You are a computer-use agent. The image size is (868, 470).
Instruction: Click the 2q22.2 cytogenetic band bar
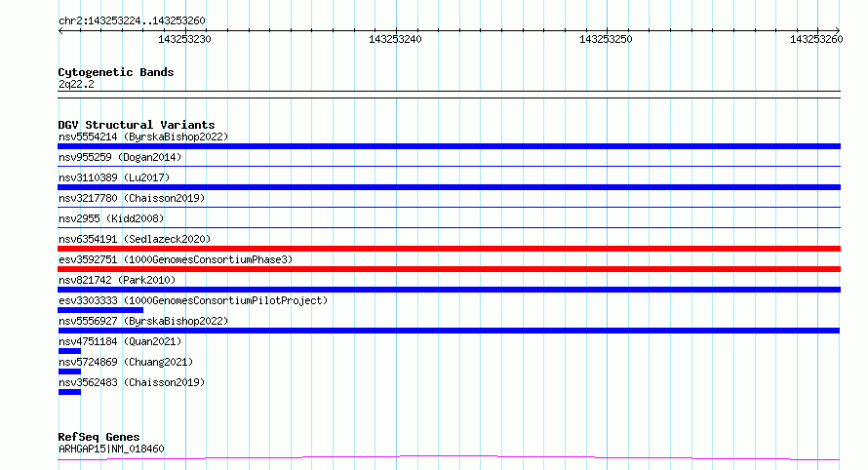[x=449, y=95]
